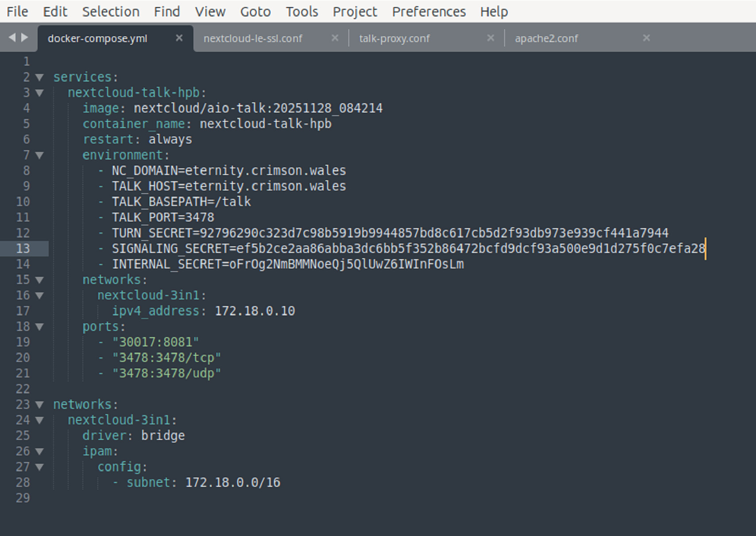Screen dimensions: 756x536
Task: Open the apache2.conf tab
Action: (x=546, y=39)
